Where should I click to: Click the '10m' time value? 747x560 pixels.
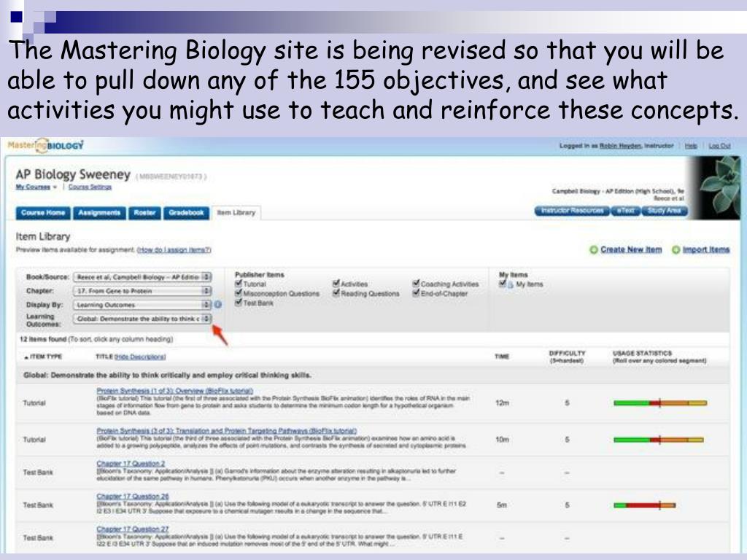[x=502, y=440]
